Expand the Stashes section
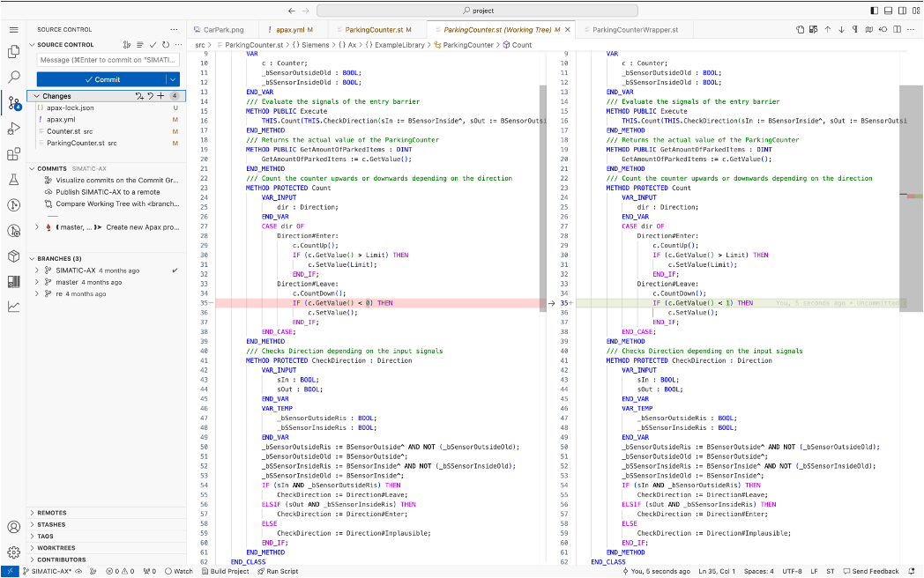 coord(51,524)
